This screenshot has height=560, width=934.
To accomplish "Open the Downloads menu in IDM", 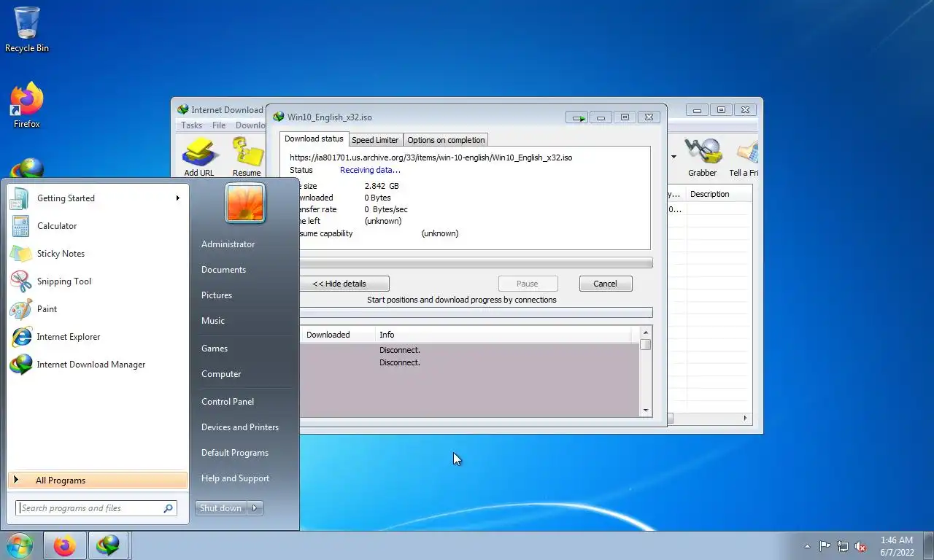I will tap(250, 125).
